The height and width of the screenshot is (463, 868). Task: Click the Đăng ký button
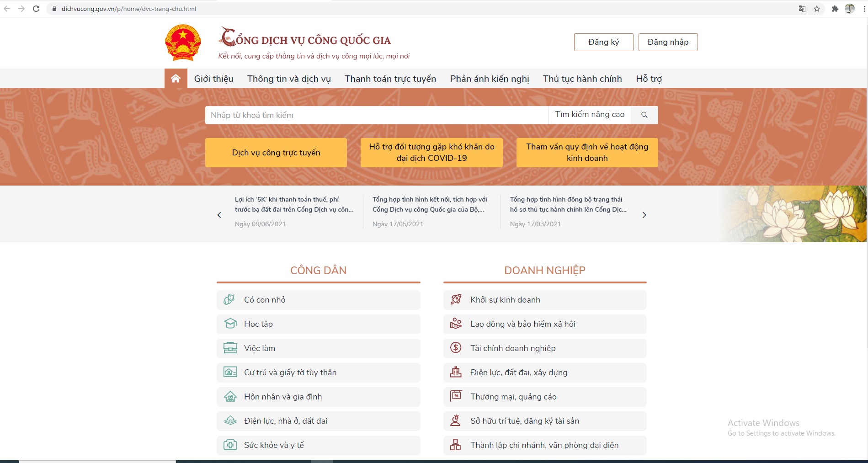point(604,42)
